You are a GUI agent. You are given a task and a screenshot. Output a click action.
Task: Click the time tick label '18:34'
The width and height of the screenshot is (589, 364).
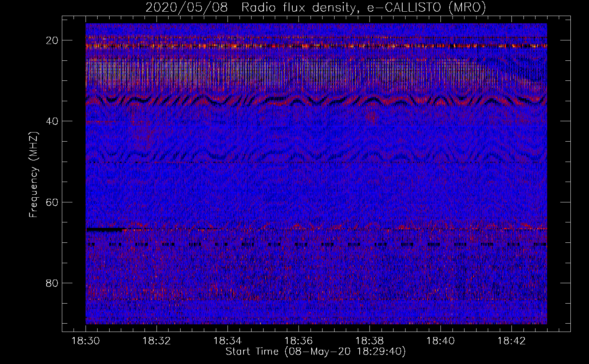(x=228, y=341)
